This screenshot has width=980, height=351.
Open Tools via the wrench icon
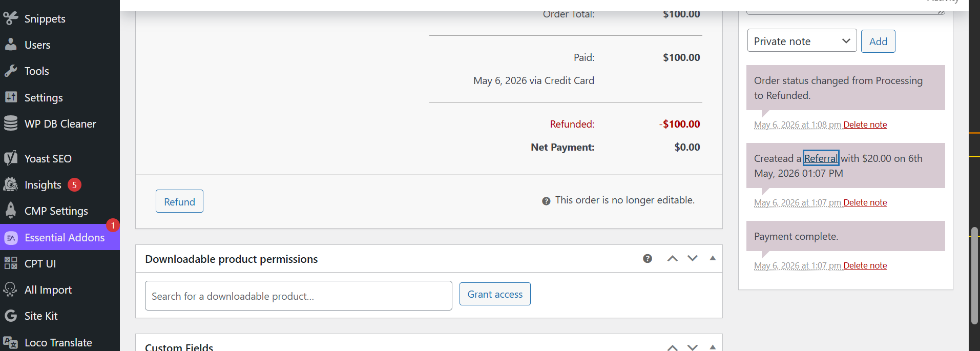[x=11, y=71]
